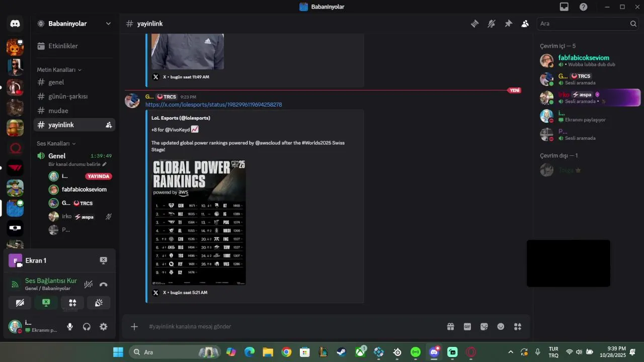The height and width of the screenshot is (362, 644).
Task: Open the Threads icon in channel header
Action: [474, 24]
